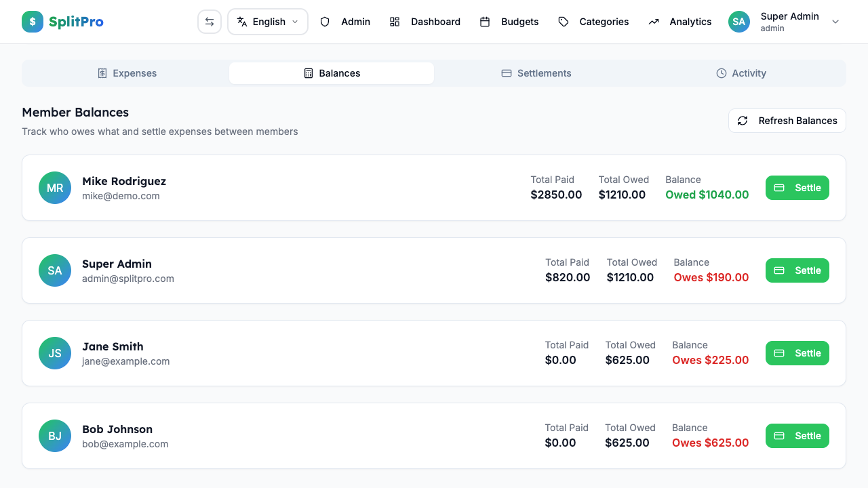Click Settle for Mike Rodriguez
Viewport: 868px width, 488px height.
click(797, 188)
